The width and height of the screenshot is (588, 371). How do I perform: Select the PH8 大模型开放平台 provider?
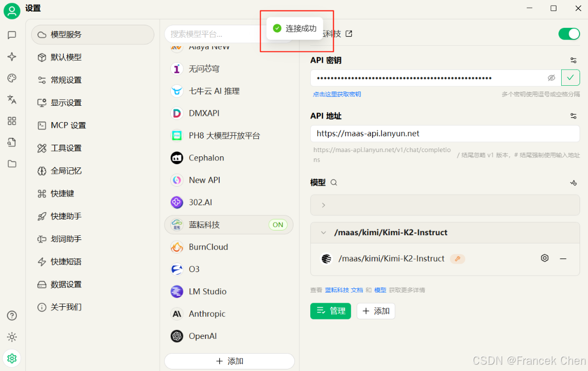pyautogui.click(x=229, y=136)
